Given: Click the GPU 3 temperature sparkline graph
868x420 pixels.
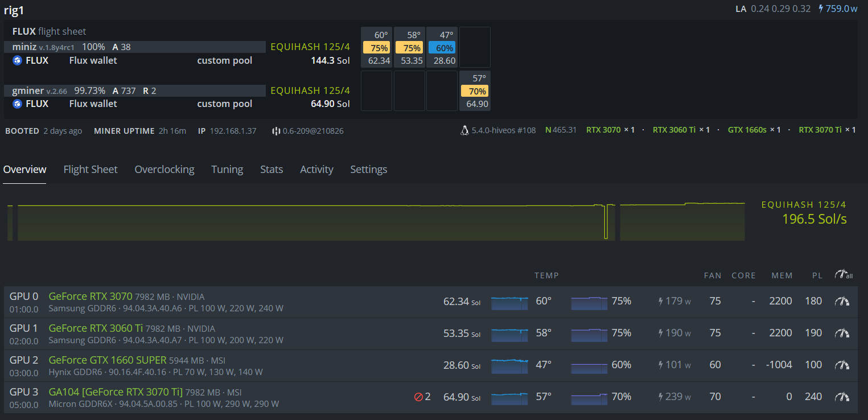Looking at the screenshot, I should click(509, 398).
